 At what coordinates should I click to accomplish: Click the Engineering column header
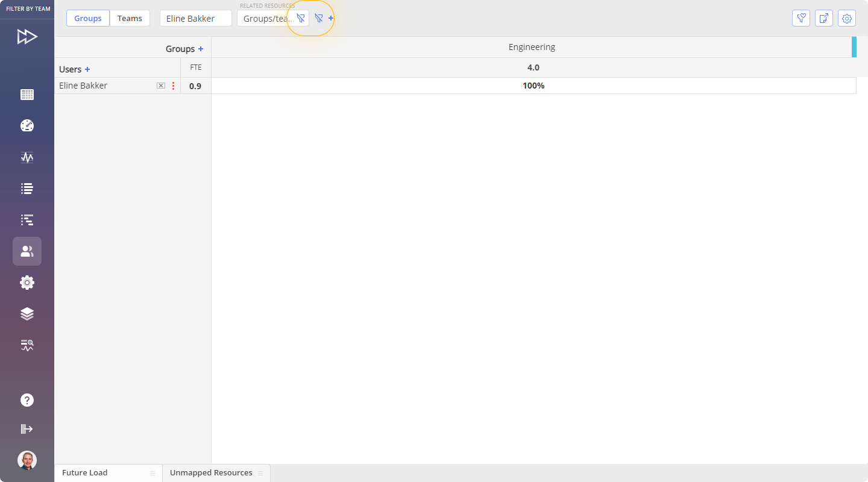pyautogui.click(x=532, y=47)
